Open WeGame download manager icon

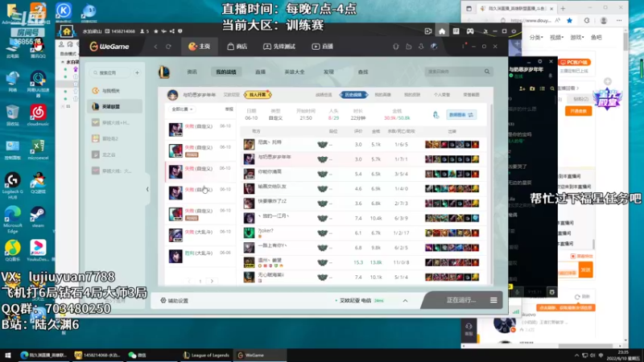[x=421, y=47]
